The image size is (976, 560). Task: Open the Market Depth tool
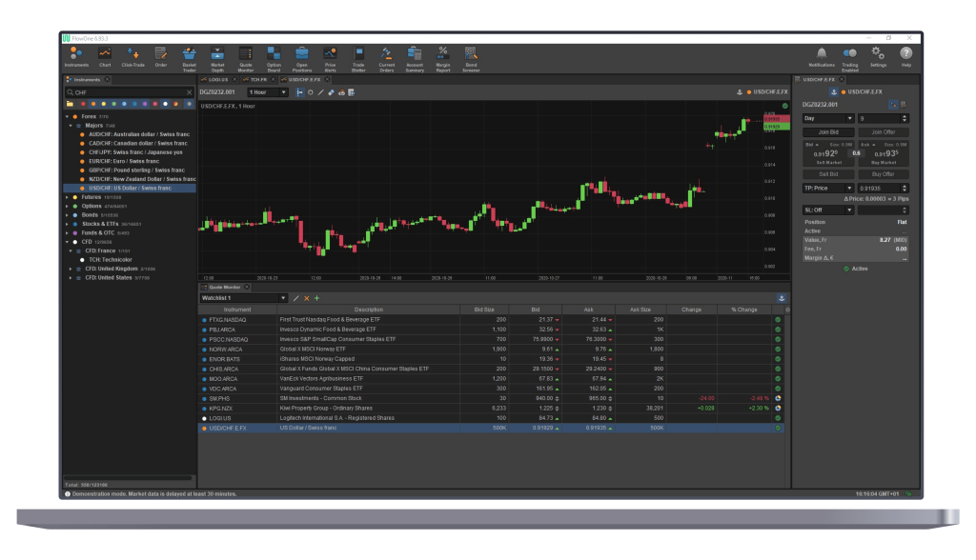click(217, 59)
